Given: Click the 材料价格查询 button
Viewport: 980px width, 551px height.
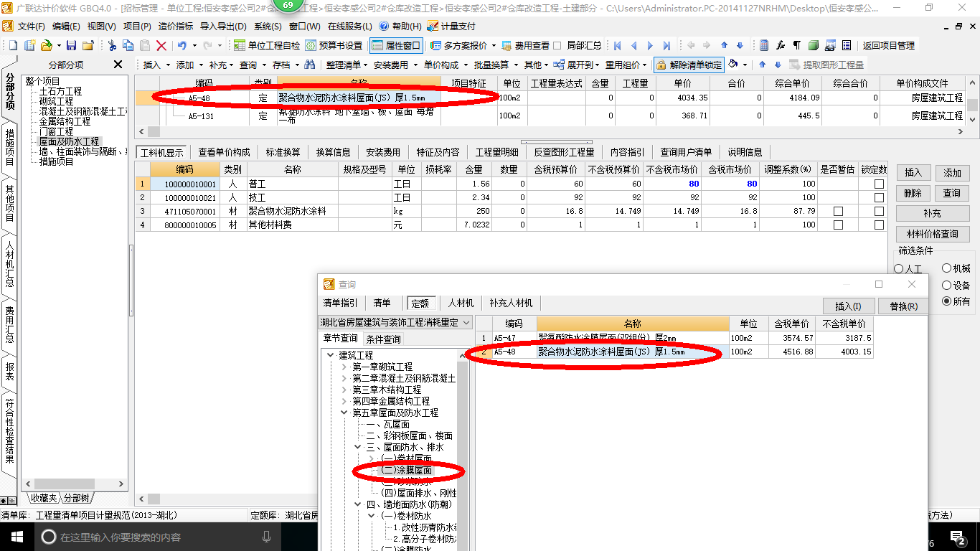Looking at the screenshot, I should [x=932, y=234].
